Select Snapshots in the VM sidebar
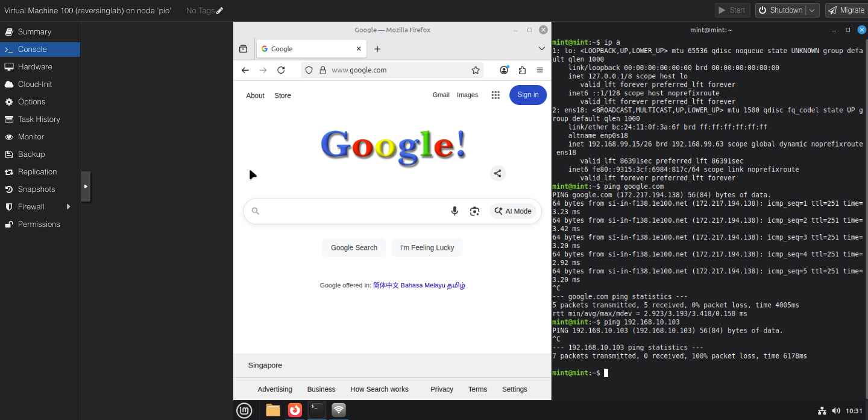The height and width of the screenshot is (420, 868). point(36,189)
